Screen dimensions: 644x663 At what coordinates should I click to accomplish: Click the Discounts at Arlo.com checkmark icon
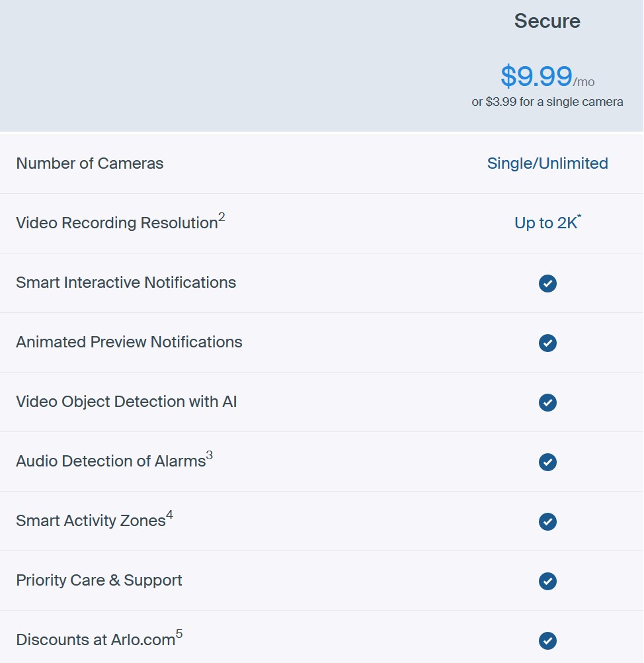pyautogui.click(x=547, y=641)
